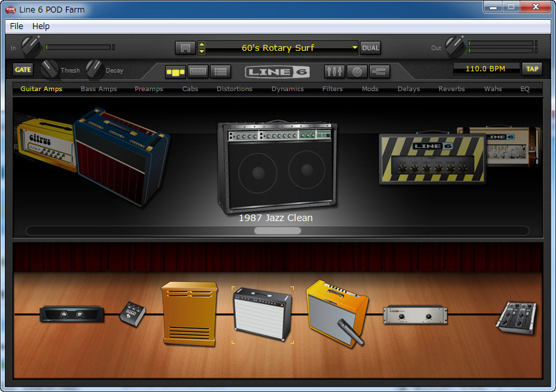Select the orange cabinet with microphone
556x392 pixels.
tap(337, 313)
